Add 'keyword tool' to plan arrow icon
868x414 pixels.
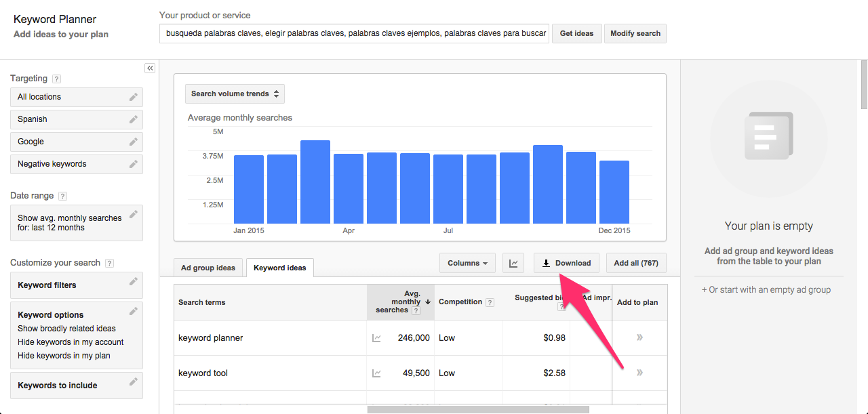pyautogui.click(x=639, y=373)
